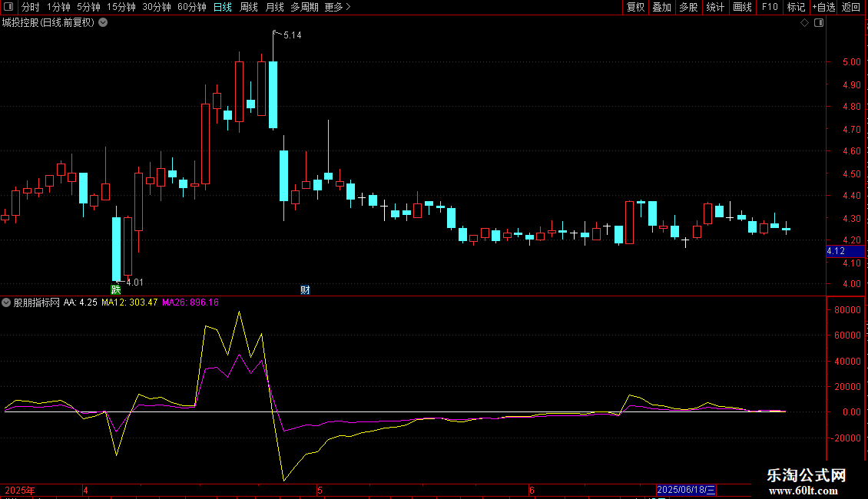Click the 4.01 low price label

[x=134, y=283]
